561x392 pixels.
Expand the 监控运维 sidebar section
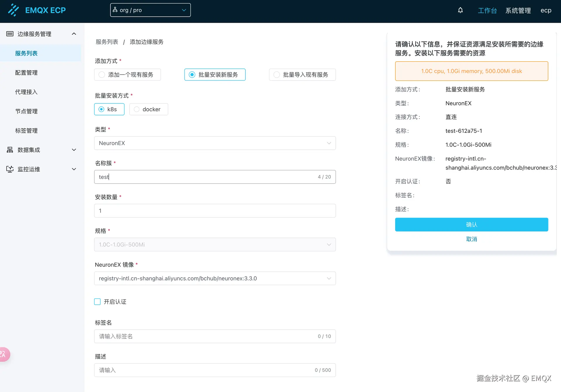click(74, 169)
